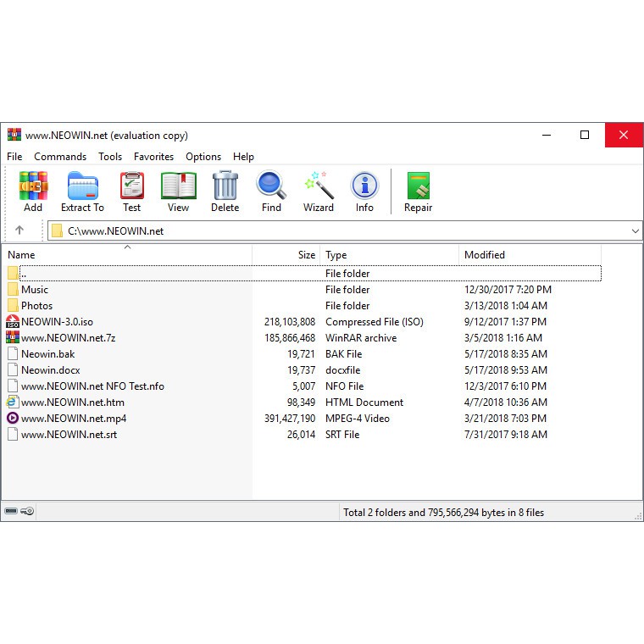This screenshot has height=644, width=644.
Task: Open the Commands menu
Action: (60, 157)
